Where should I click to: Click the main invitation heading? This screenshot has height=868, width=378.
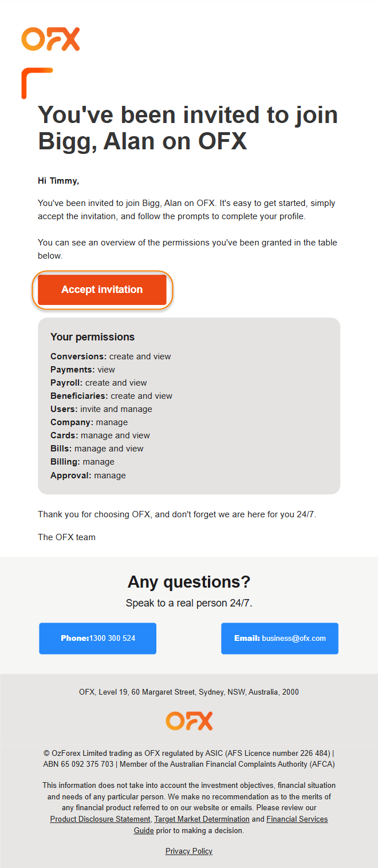(188, 128)
